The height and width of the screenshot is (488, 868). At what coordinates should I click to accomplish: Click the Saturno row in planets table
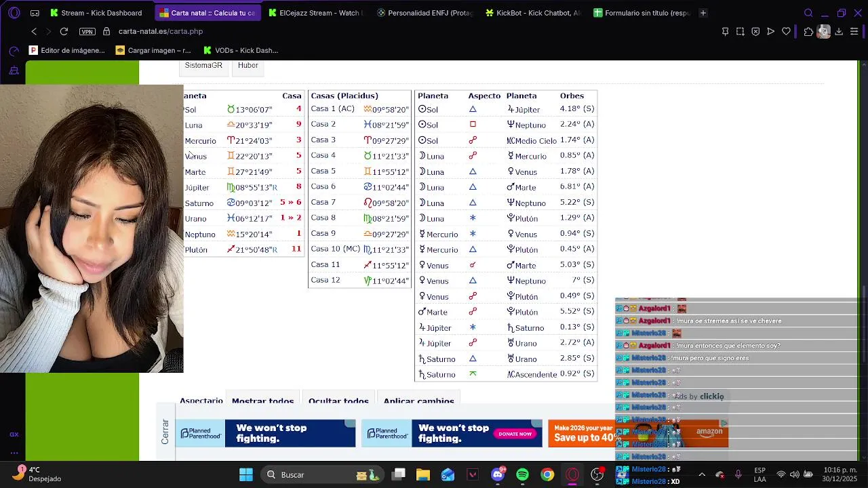click(243, 203)
